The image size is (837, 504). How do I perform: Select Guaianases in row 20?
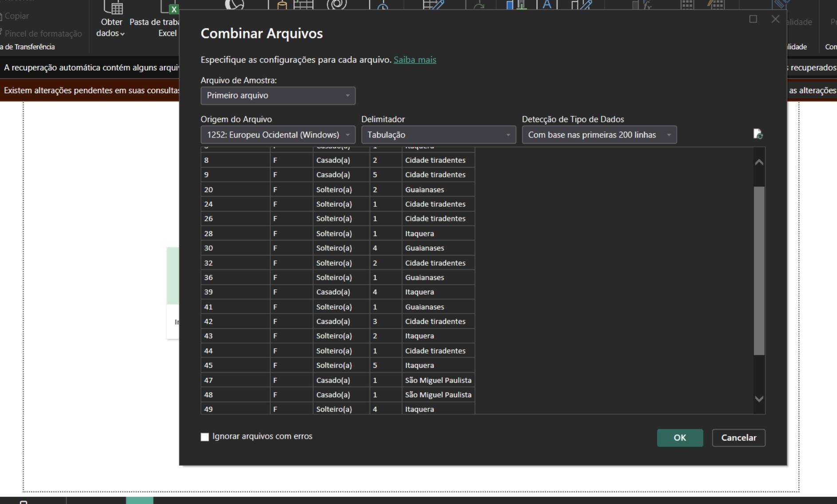pyautogui.click(x=438, y=189)
